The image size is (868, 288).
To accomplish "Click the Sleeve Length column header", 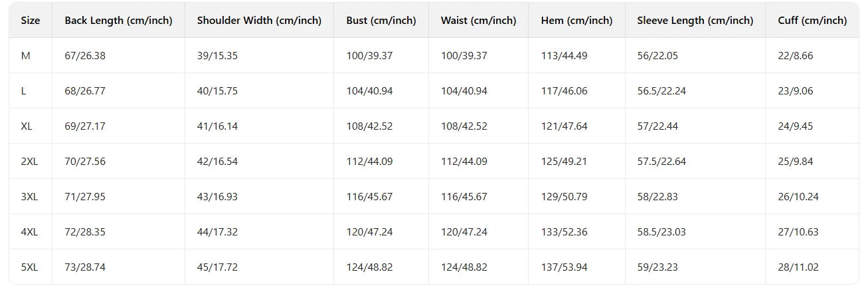I will 695,21.
